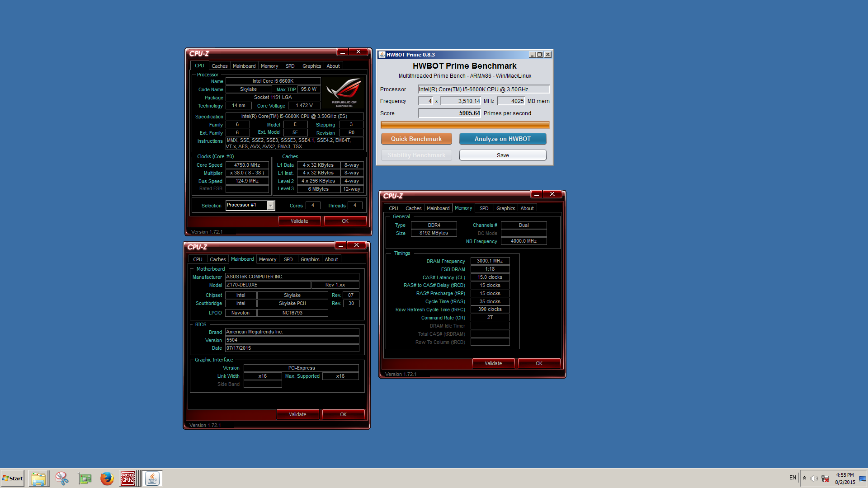Show hidden tray icons arrow
The height and width of the screenshot is (488, 868).
click(x=804, y=478)
